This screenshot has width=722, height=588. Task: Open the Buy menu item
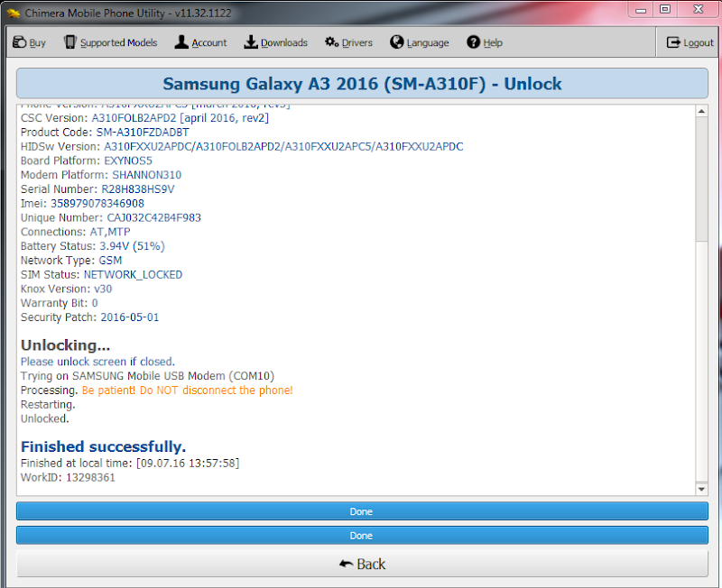point(37,42)
